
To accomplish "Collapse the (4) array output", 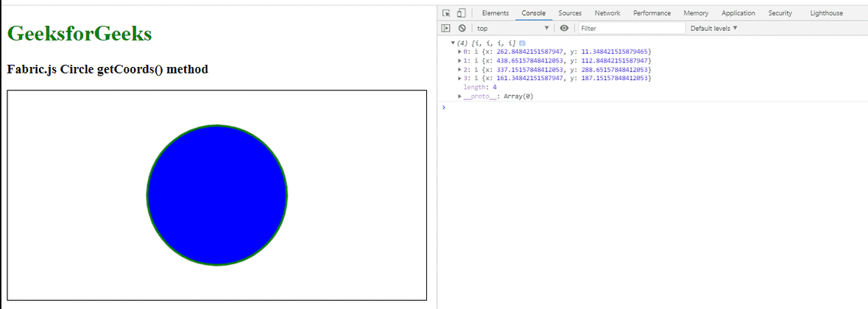I will click(x=453, y=43).
